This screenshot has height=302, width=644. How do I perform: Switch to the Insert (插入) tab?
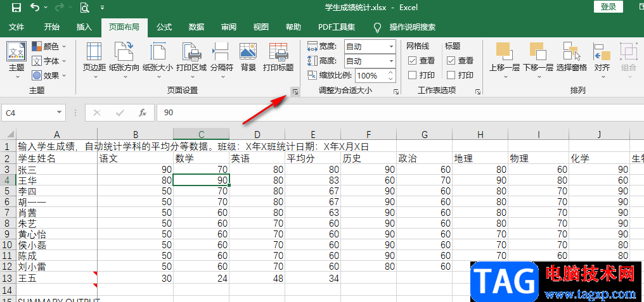click(x=84, y=27)
